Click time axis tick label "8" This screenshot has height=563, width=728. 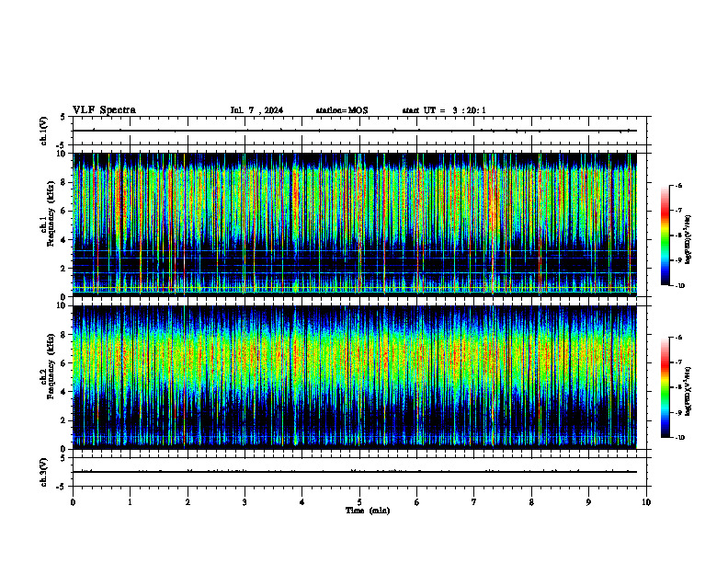(x=531, y=502)
